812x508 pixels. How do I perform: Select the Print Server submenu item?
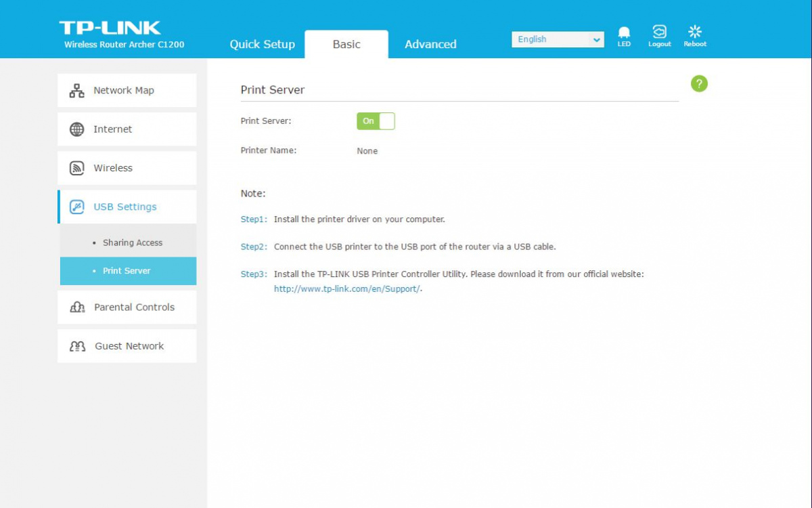coord(129,271)
